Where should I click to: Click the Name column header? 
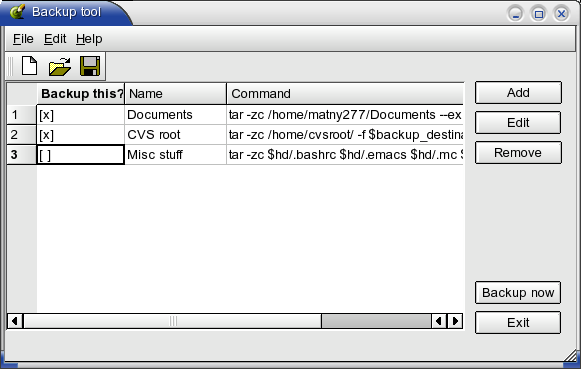tap(175, 94)
